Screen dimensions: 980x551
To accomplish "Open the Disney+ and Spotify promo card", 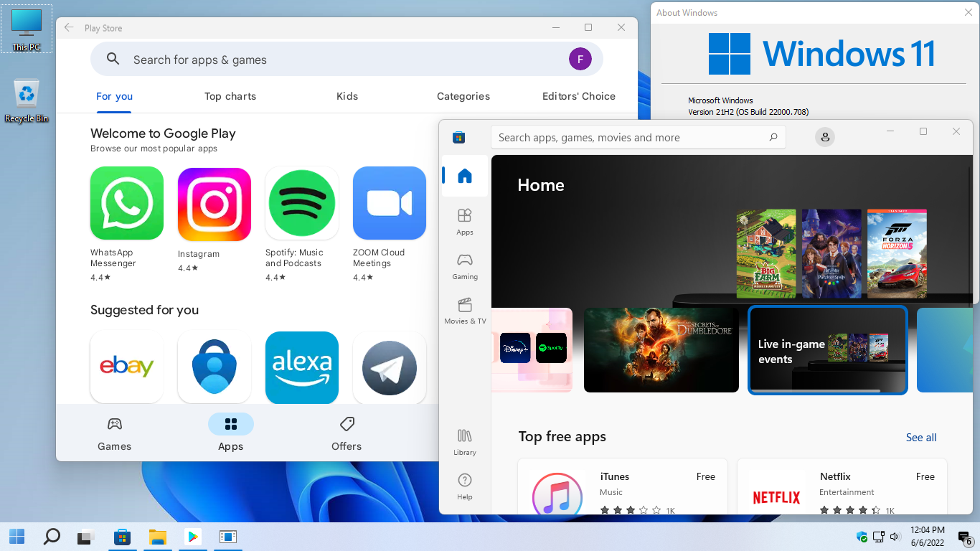I will click(x=532, y=350).
